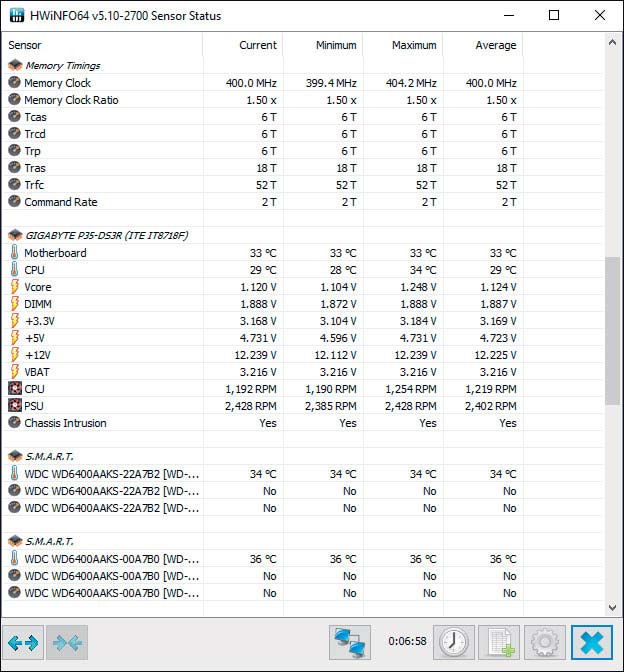Click the CPU fan icon in RPM row
The height and width of the screenshot is (672, 624).
click(15, 389)
